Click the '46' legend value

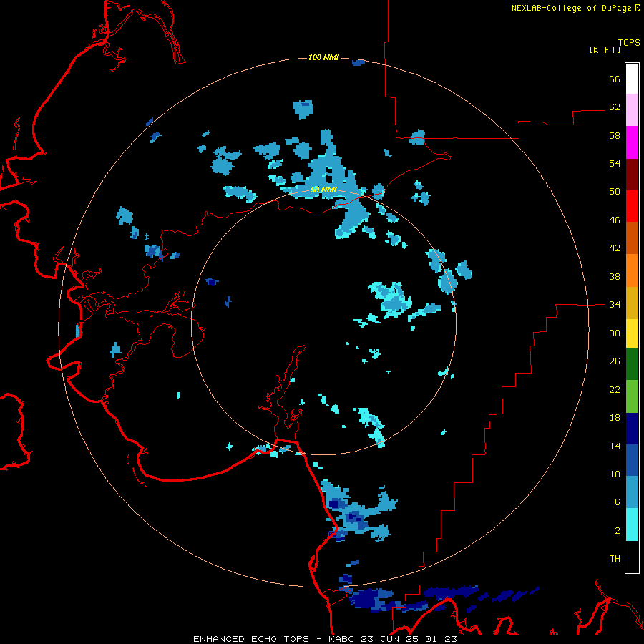pos(615,220)
